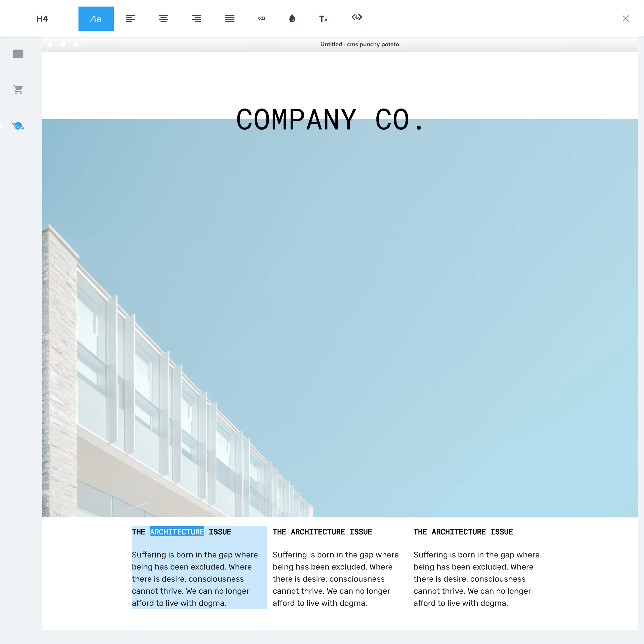Insert a hyperlink using the link icon
Screen dimensions: 644x644
point(262,18)
